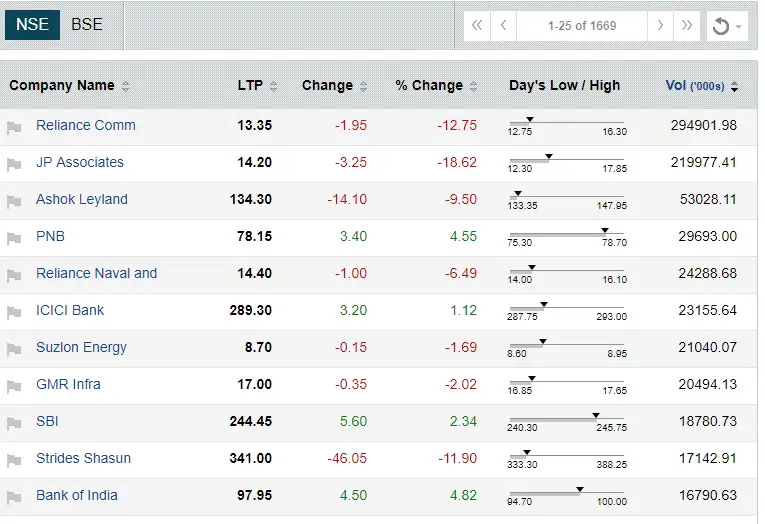The width and height of the screenshot is (765, 524).
Task: Go to first page of results
Action: pyautogui.click(x=477, y=25)
